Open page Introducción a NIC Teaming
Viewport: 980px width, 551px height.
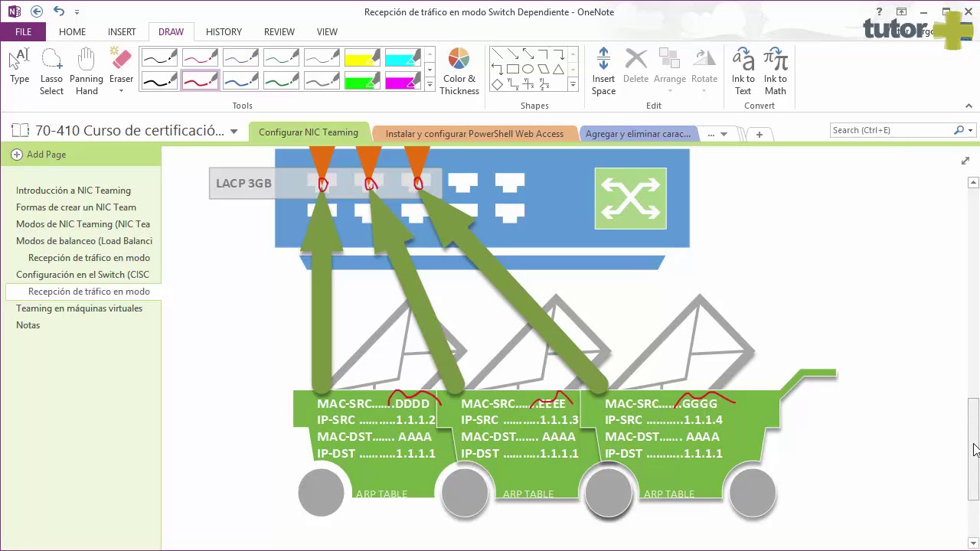(x=73, y=191)
